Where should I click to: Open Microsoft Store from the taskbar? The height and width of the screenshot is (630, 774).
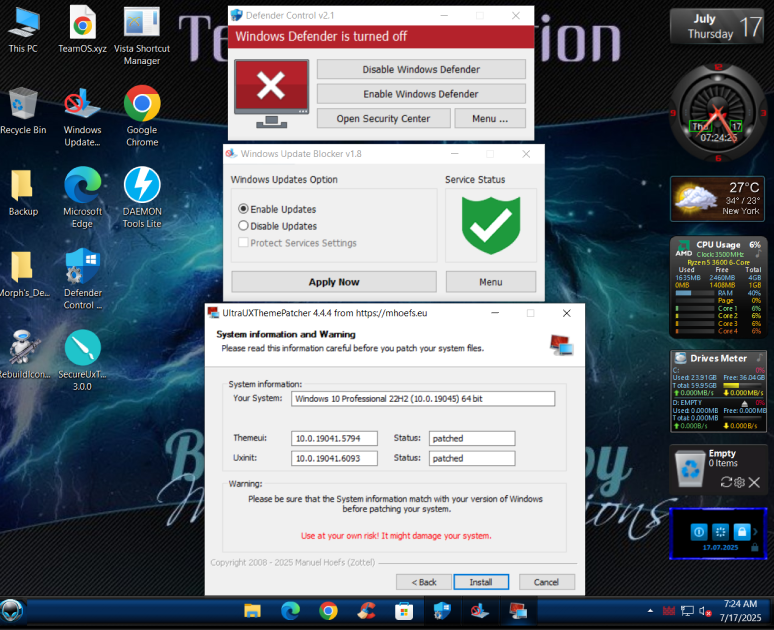coord(404,611)
